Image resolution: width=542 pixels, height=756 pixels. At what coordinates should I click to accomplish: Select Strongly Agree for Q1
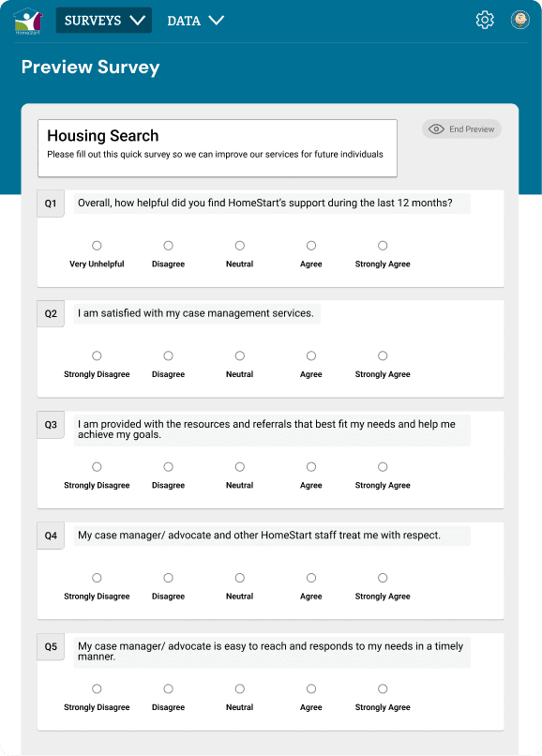click(383, 246)
